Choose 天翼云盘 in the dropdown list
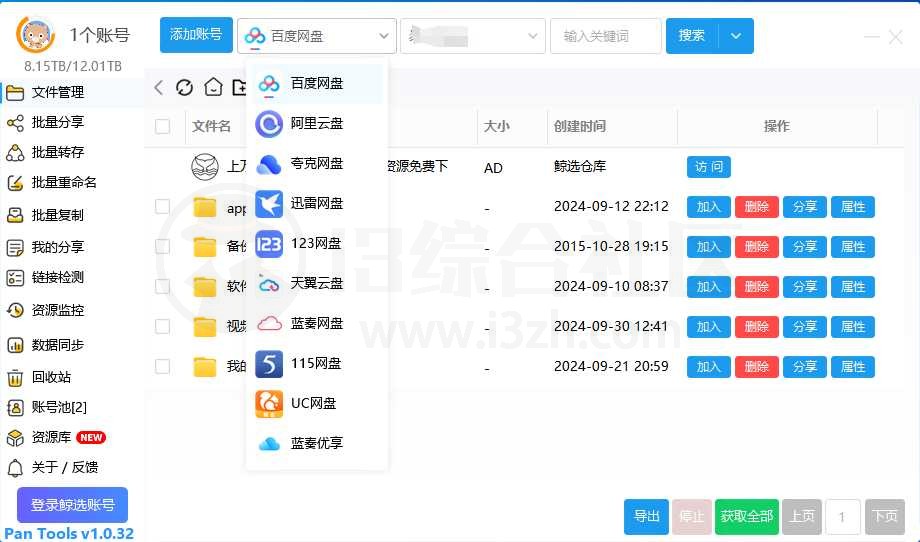 (x=317, y=284)
